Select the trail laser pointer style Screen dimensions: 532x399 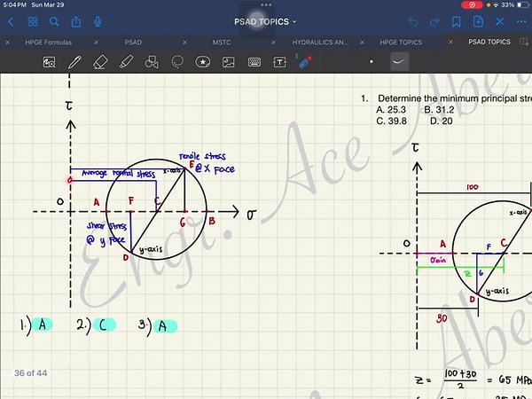click(x=399, y=62)
